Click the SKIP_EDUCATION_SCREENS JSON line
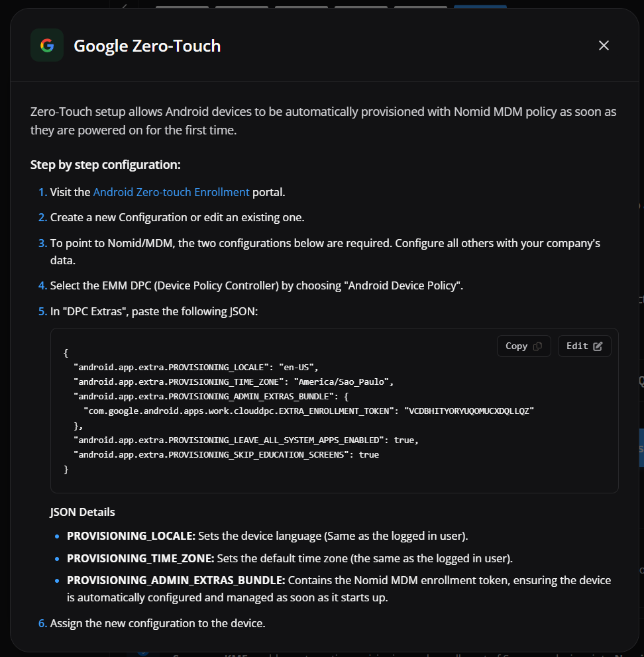The image size is (644, 657). coord(226,455)
